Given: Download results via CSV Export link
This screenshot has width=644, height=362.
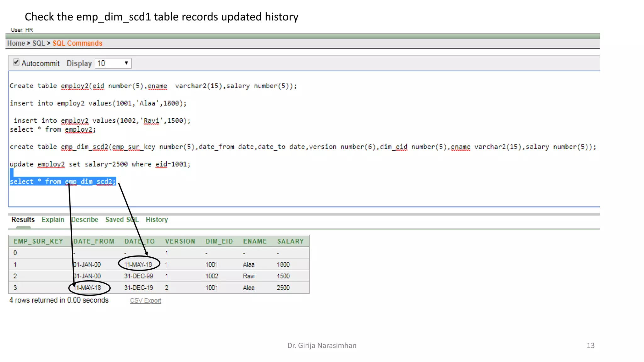Looking at the screenshot, I should pos(146,300).
